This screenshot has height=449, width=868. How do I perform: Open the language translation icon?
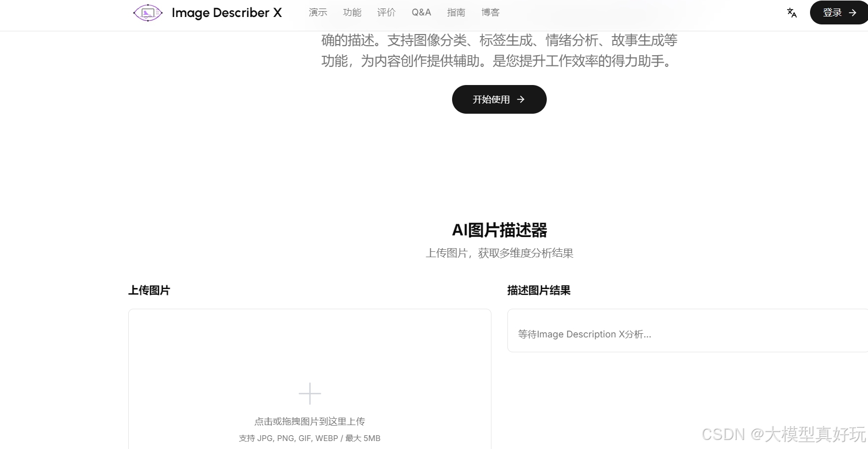coord(792,13)
